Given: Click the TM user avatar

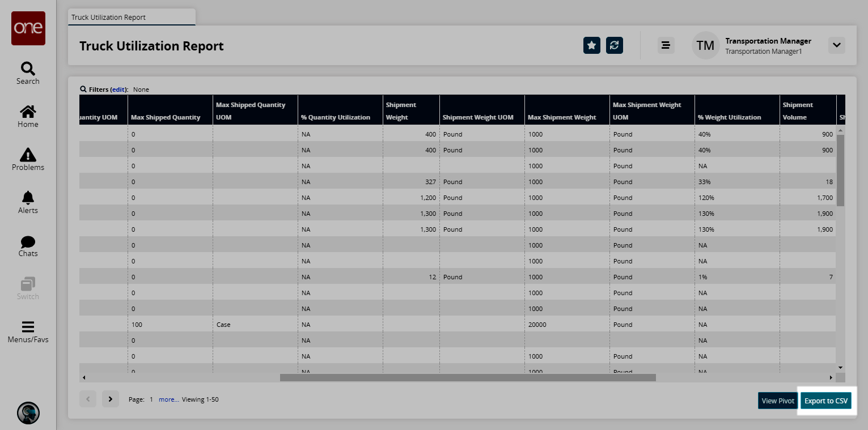Looking at the screenshot, I should (705, 45).
